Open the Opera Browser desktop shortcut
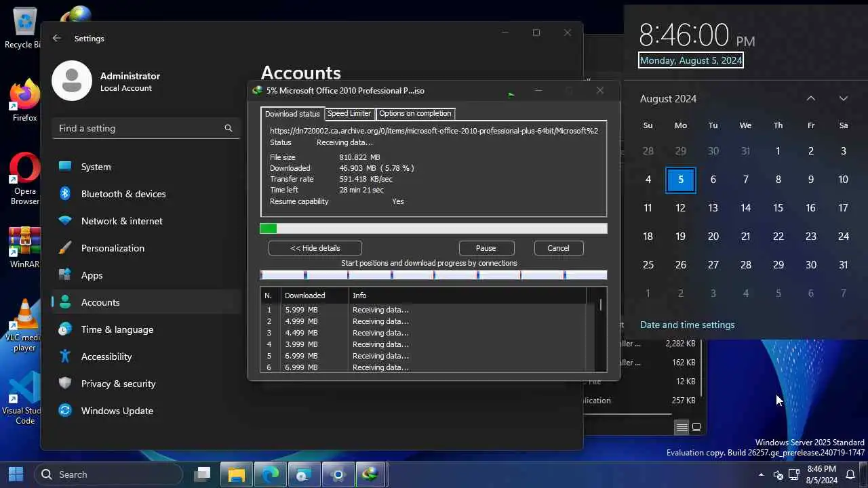 24,180
